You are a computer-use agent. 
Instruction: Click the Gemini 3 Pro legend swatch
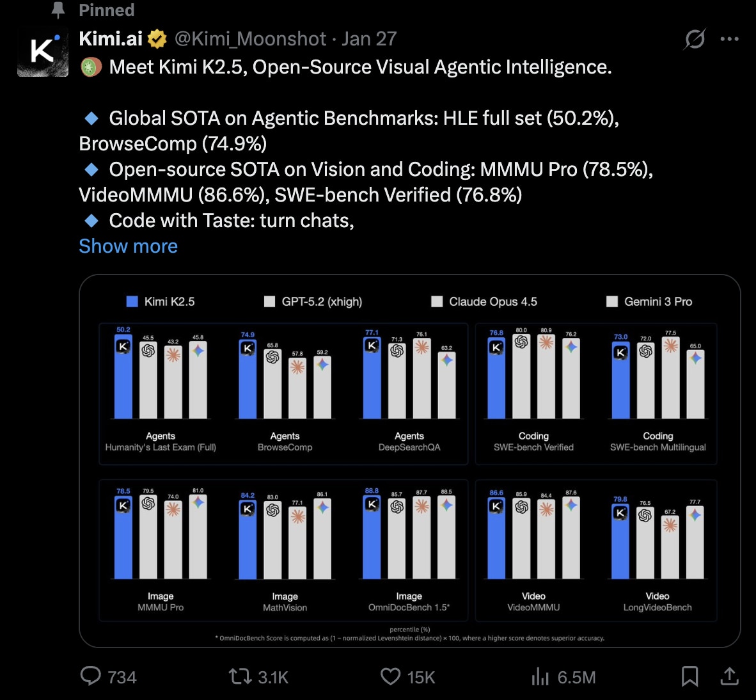(612, 301)
